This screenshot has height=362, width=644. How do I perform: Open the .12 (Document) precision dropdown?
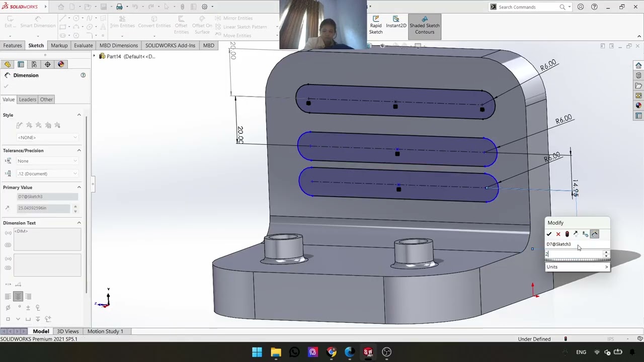click(47, 174)
